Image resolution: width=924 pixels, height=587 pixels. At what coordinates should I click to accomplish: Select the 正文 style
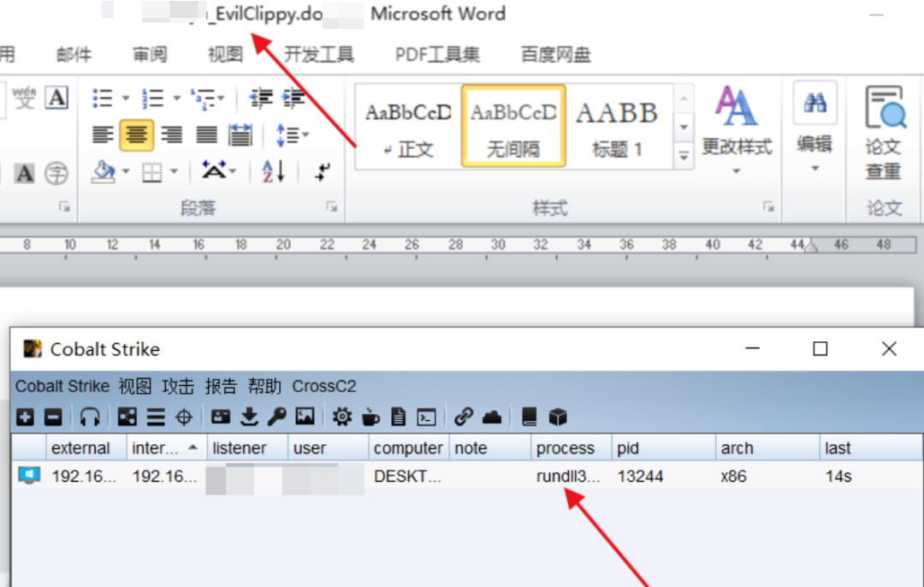408,127
